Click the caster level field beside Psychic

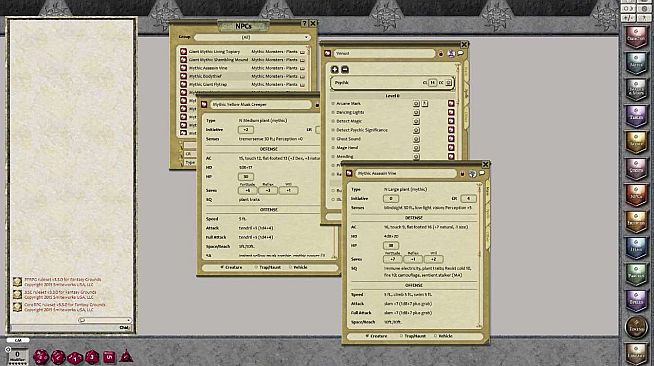433,83
